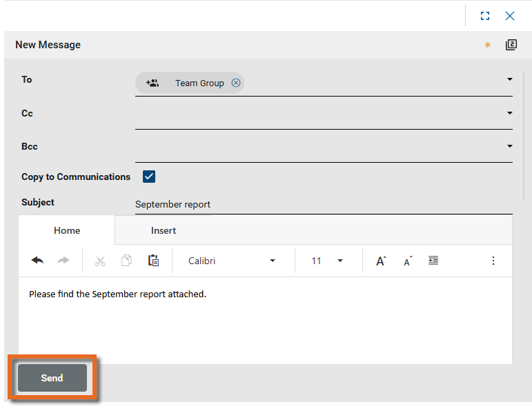Open the Cc field dropdown arrow
Viewport: 532px width, 411px height.
(x=510, y=113)
